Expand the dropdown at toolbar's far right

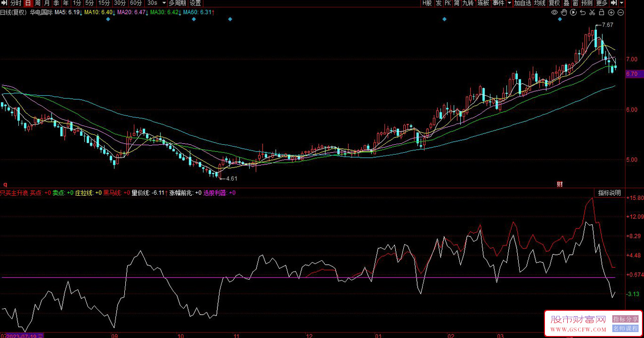(622, 3)
